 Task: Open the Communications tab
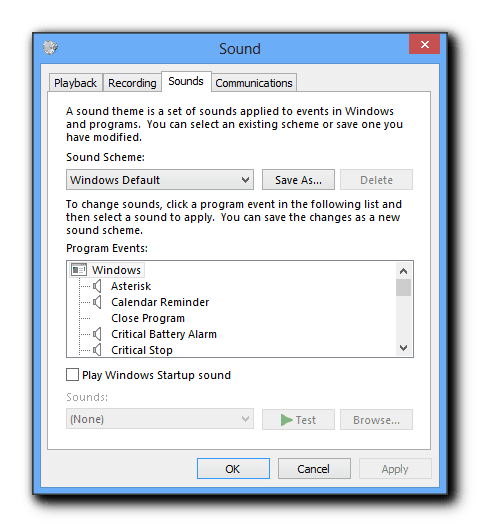[x=254, y=83]
